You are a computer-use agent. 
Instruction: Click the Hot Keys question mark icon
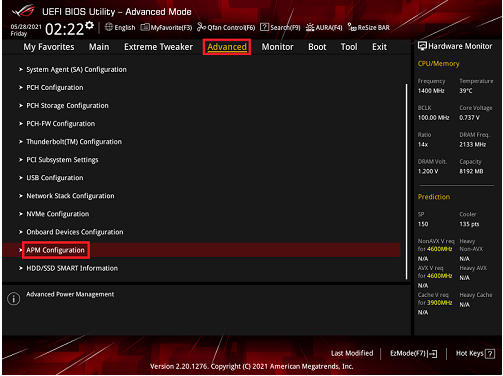coord(490,354)
